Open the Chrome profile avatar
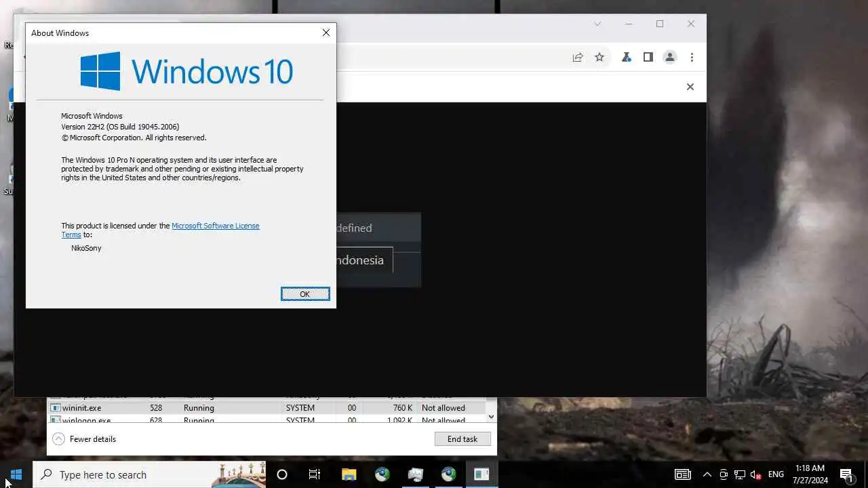 click(670, 58)
